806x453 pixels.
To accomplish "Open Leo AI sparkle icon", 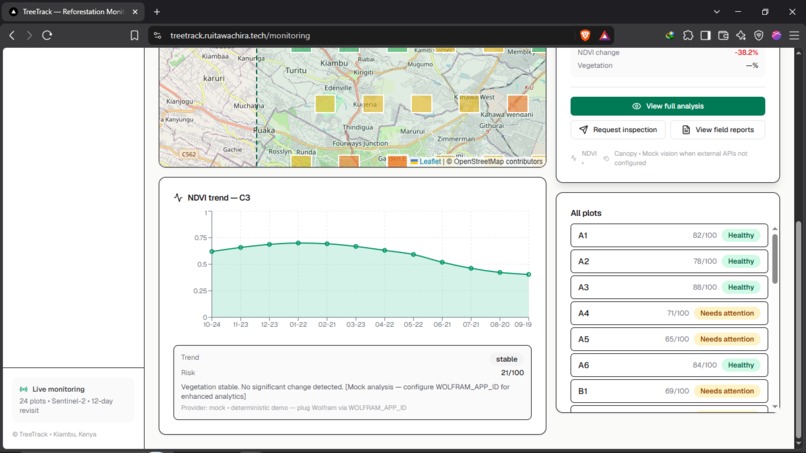I will 741,35.
